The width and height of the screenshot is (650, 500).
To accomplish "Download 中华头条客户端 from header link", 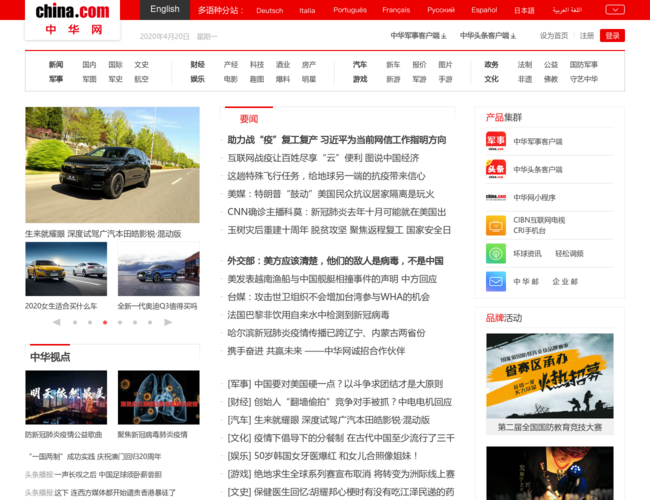I will (488, 36).
